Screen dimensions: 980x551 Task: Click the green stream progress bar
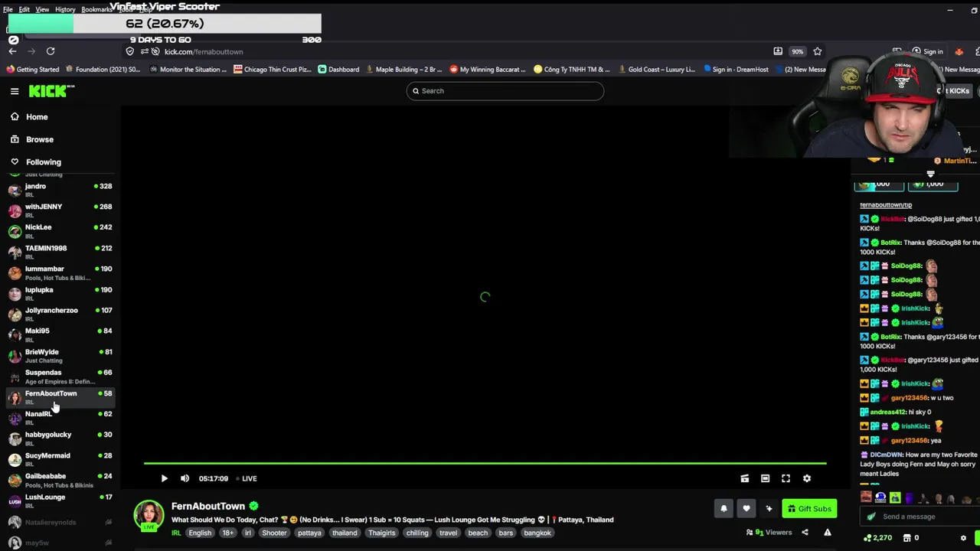pyautogui.click(x=485, y=463)
